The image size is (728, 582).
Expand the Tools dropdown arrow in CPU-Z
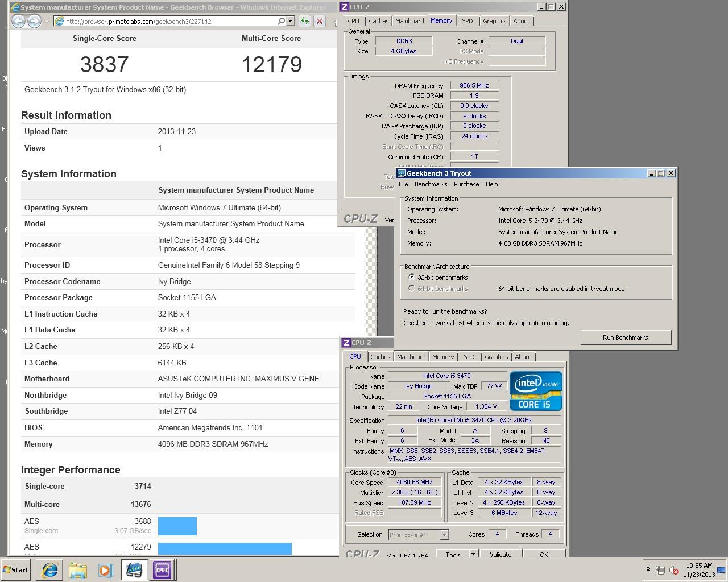click(473, 554)
